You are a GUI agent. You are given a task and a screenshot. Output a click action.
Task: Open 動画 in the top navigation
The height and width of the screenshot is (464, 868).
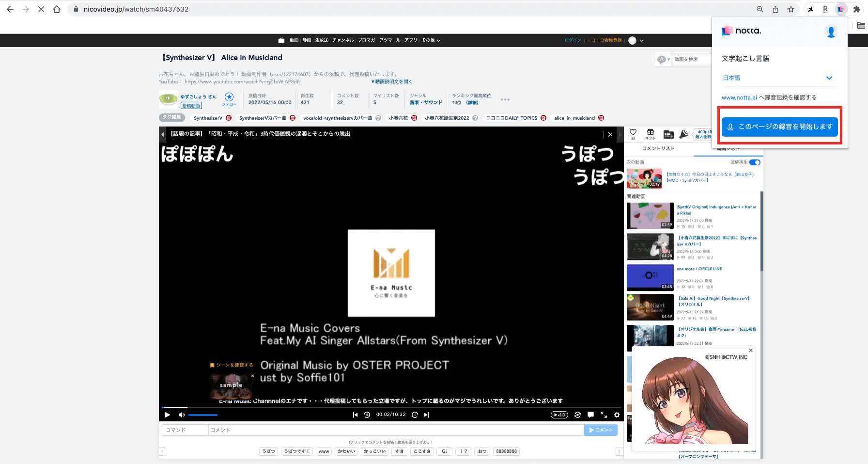pos(294,40)
